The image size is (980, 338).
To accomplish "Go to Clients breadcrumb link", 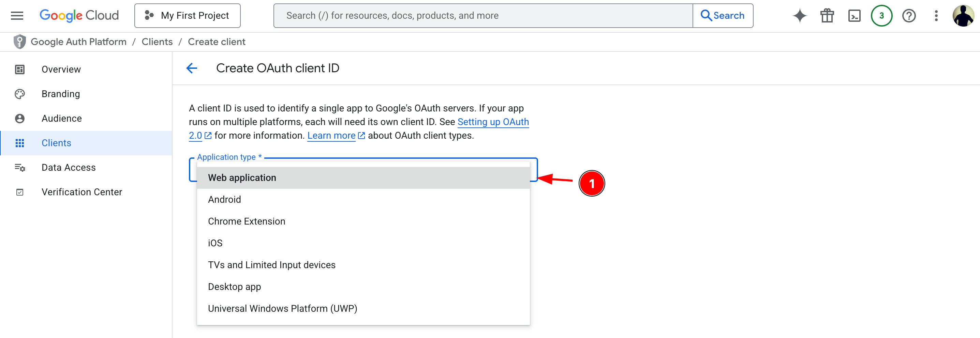I will (x=157, y=42).
